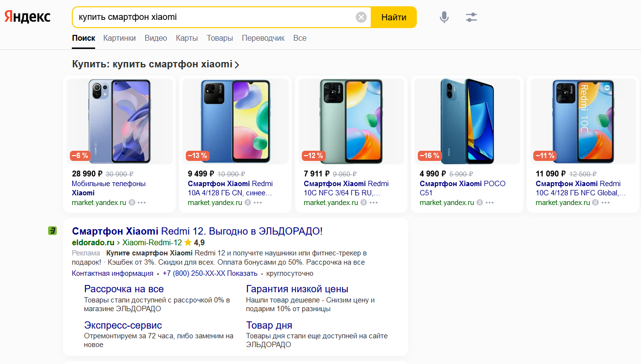
Task: Click into the search input field
Action: click(214, 17)
